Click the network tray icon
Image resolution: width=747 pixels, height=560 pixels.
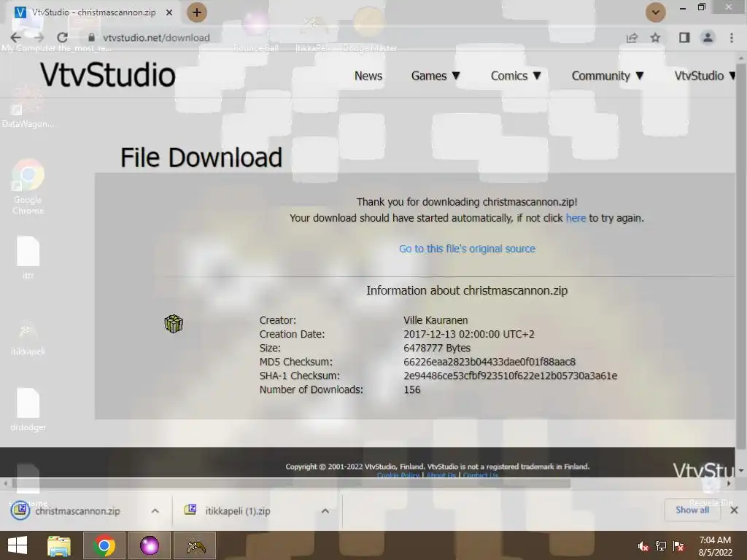click(661, 547)
